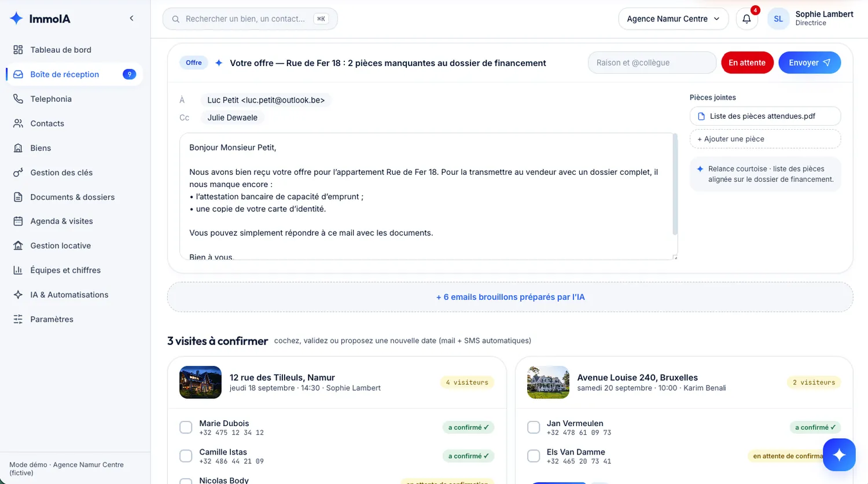Select IA & Automatisations in the sidebar
This screenshot has height=484, width=868.
click(75, 295)
